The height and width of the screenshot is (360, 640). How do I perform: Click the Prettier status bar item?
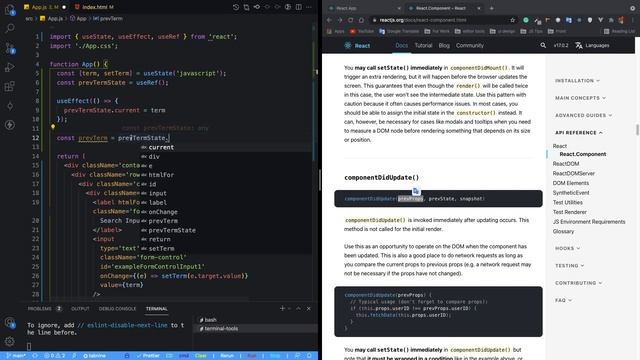point(148,356)
